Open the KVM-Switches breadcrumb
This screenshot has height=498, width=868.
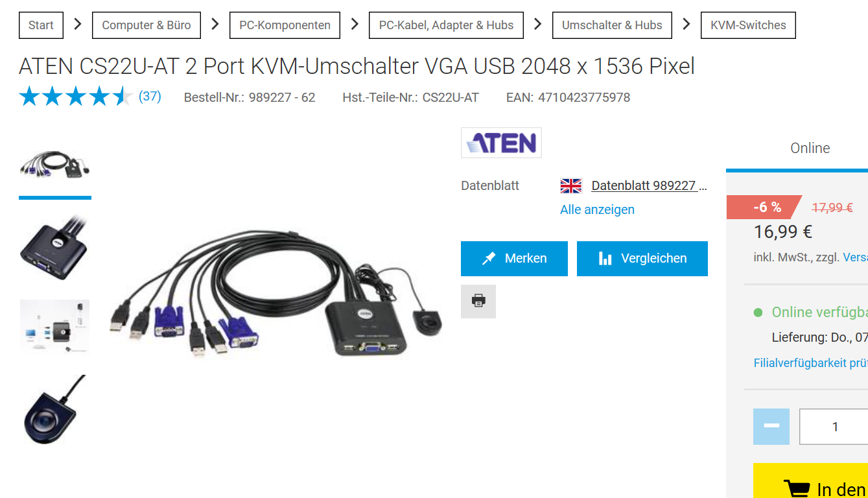coord(748,25)
